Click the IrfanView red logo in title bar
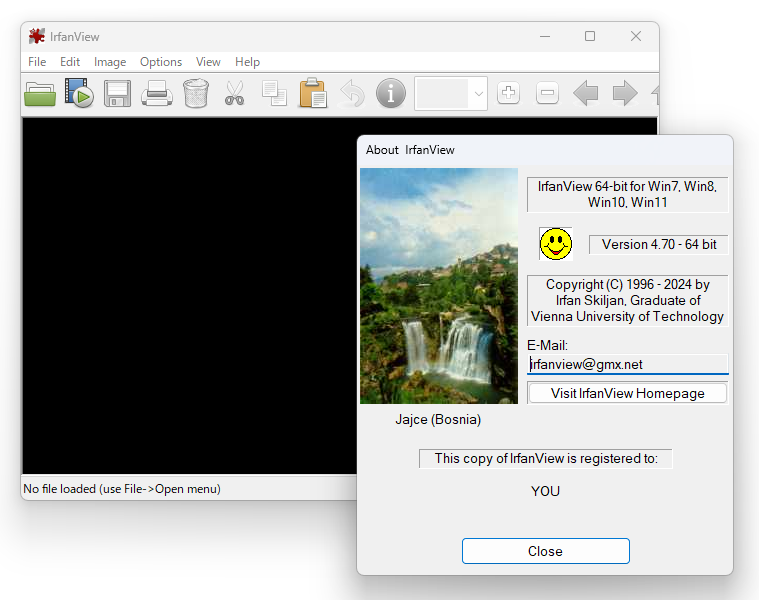 click(x=37, y=36)
